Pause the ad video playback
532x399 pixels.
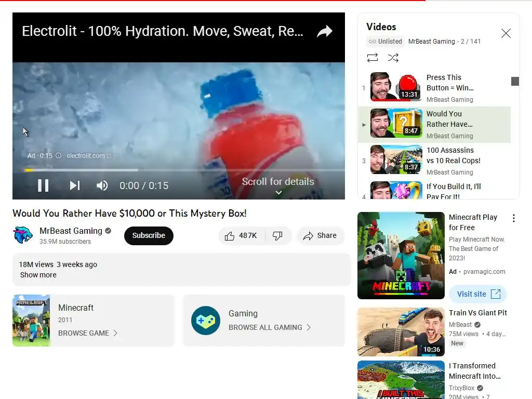click(x=43, y=185)
